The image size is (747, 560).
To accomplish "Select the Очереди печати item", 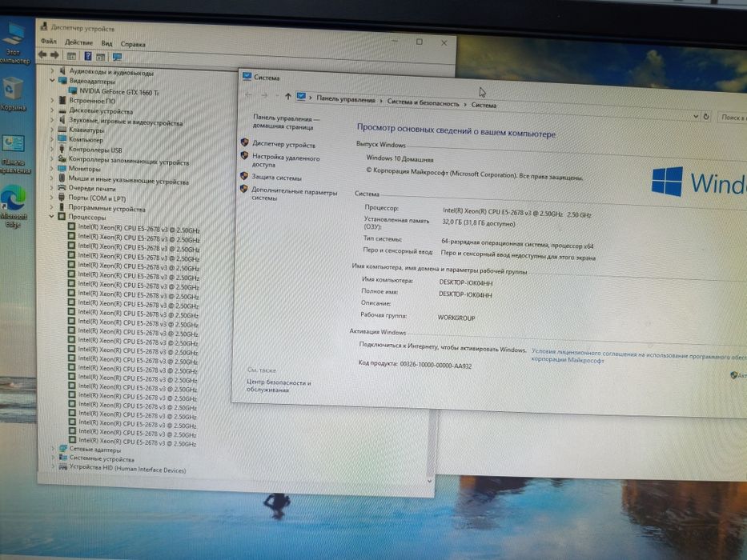I will click(x=92, y=188).
